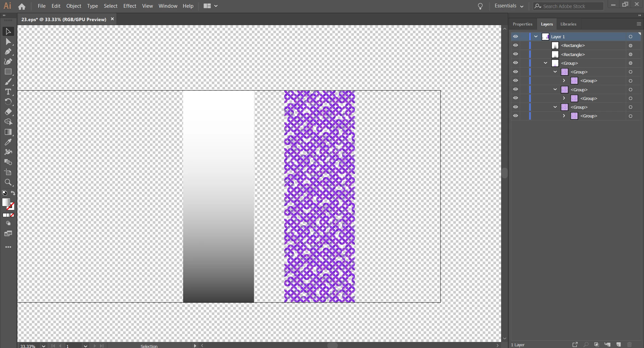Open the zoom level dropdown
Screen dimensions: 644x348
[44, 346]
